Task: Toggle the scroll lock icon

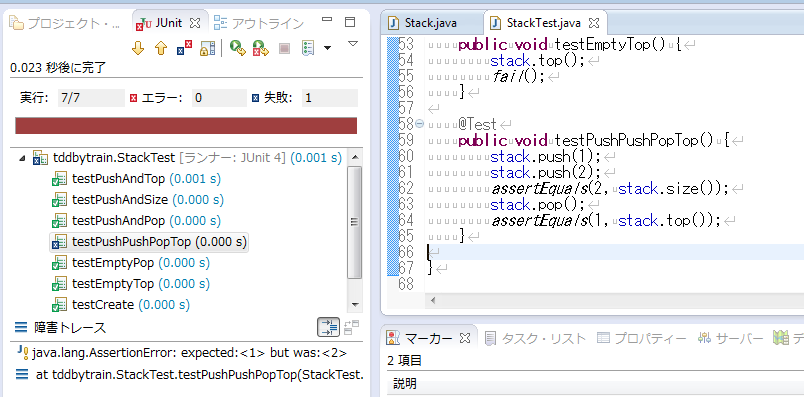Action: 207,49
